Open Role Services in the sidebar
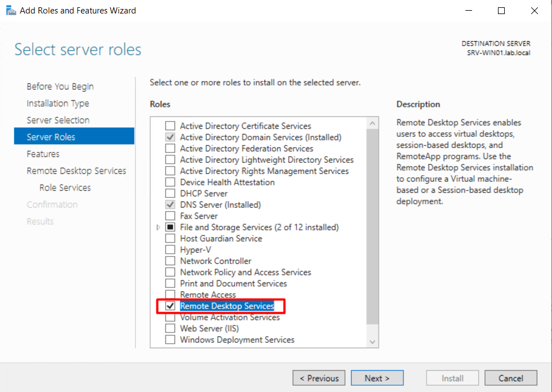The image size is (552, 392). [x=65, y=188]
